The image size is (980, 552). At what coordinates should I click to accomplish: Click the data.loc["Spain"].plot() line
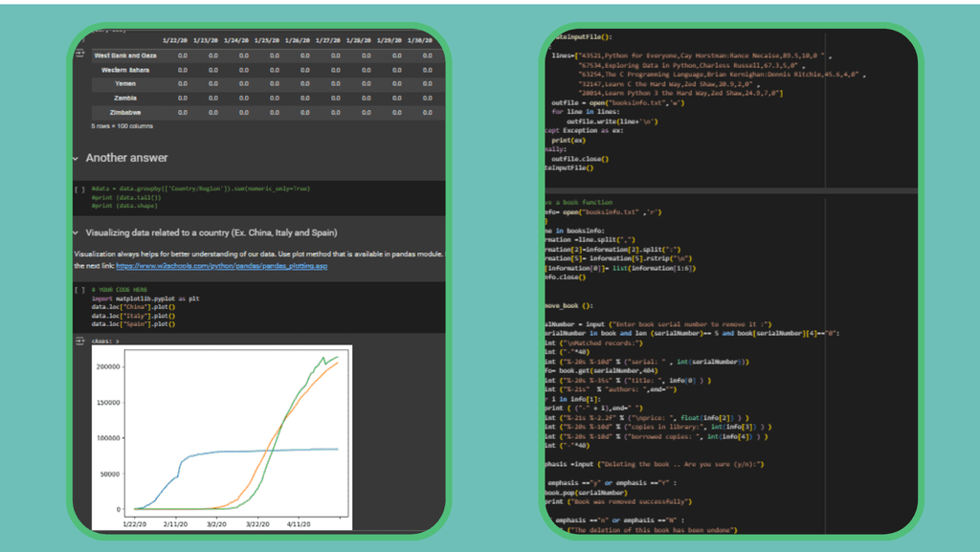coord(133,324)
